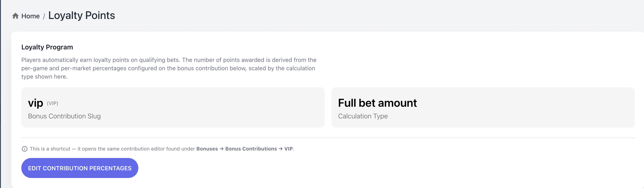Click the arrow before VIP in note

point(280,149)
